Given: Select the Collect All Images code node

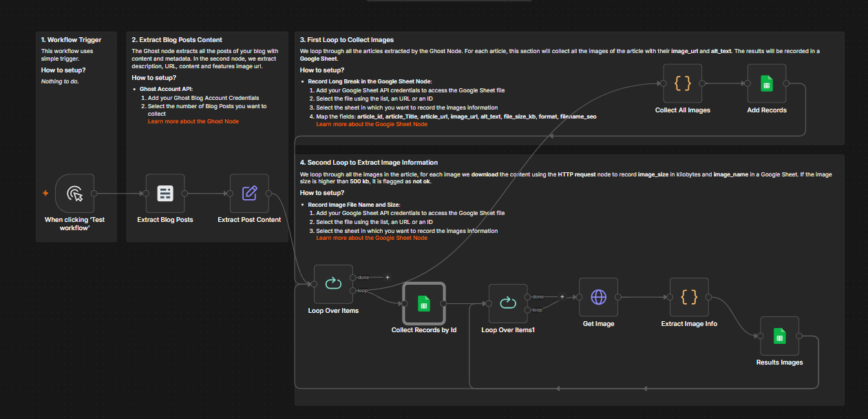Looking at the screenshot, I should tap(682, 83).
